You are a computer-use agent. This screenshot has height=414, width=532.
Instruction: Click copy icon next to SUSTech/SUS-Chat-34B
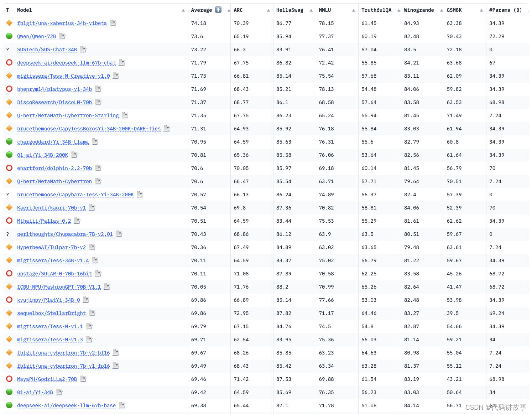(x=83, y=50)
